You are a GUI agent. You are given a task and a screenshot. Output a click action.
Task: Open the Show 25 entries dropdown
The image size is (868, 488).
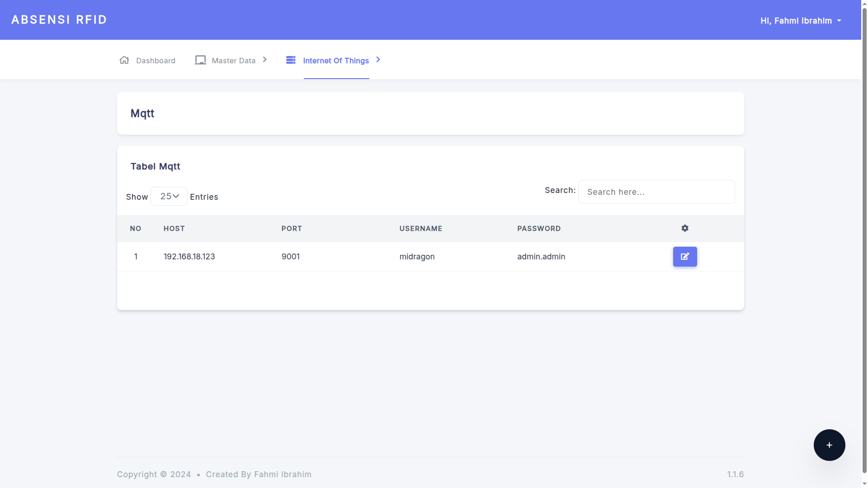pyautogui.click(x=169, y=196)
